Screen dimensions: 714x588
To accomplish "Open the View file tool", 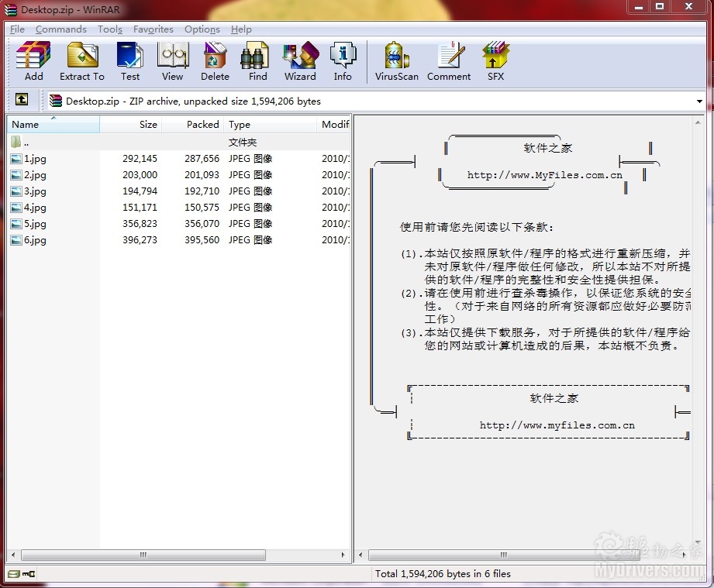I will 172,61.
